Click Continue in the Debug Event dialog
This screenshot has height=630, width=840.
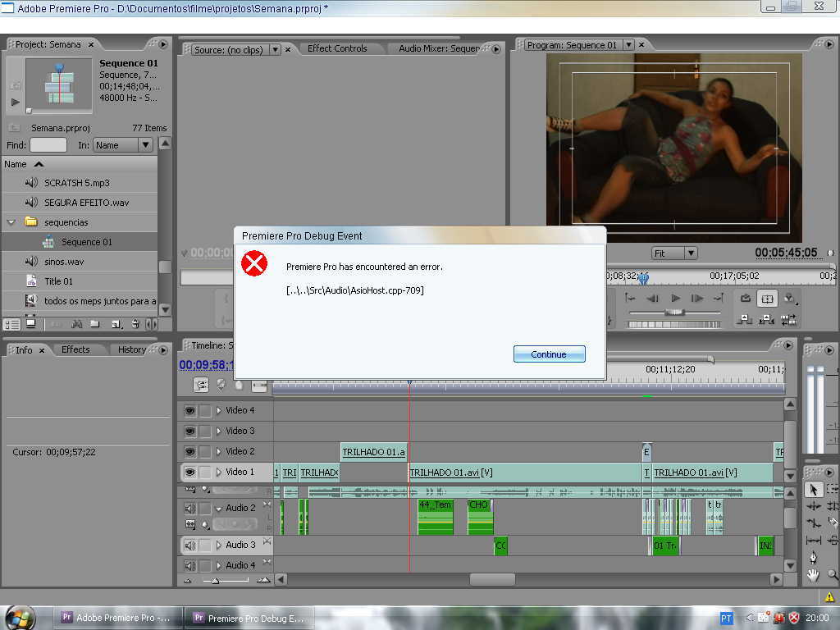549,354
